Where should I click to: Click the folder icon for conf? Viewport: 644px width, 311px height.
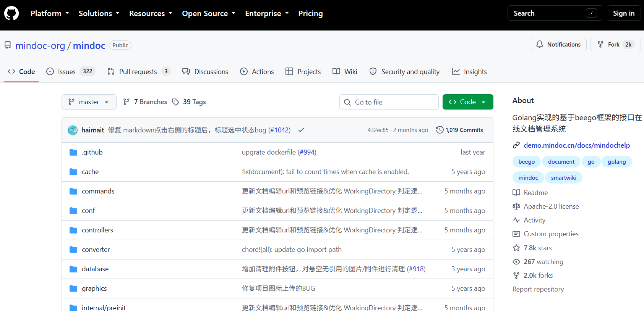[x=73, y=211]
